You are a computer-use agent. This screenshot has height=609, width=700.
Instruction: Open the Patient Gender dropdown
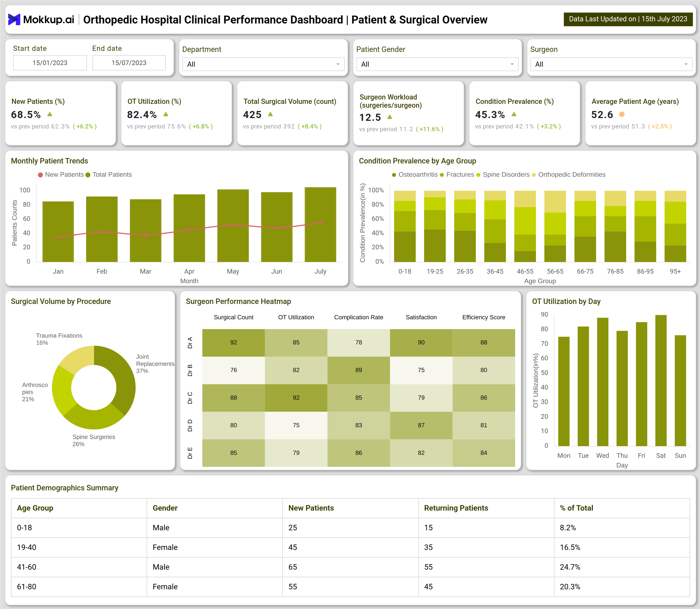(437, 64)
